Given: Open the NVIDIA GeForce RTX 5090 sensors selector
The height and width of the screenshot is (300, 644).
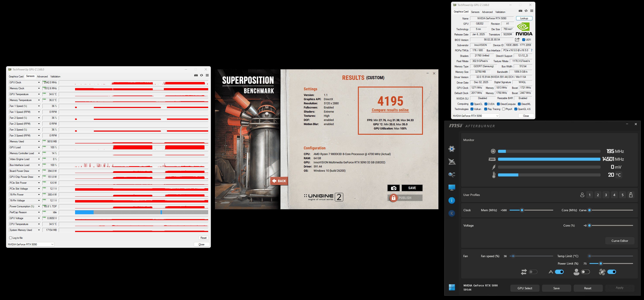Looking at the screenshot, I should click(31, 244).
